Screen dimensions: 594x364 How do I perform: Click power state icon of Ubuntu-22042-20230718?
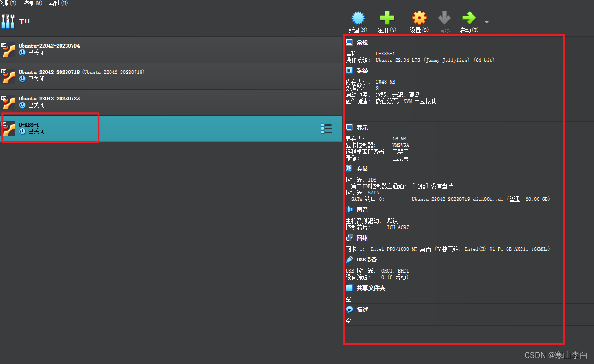(x=22, y=79)
